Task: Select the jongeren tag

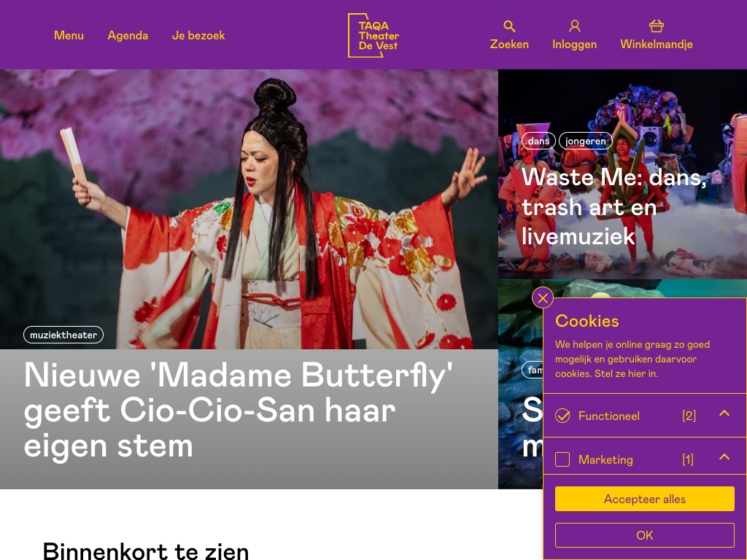Action: click(x=586, y=141)
